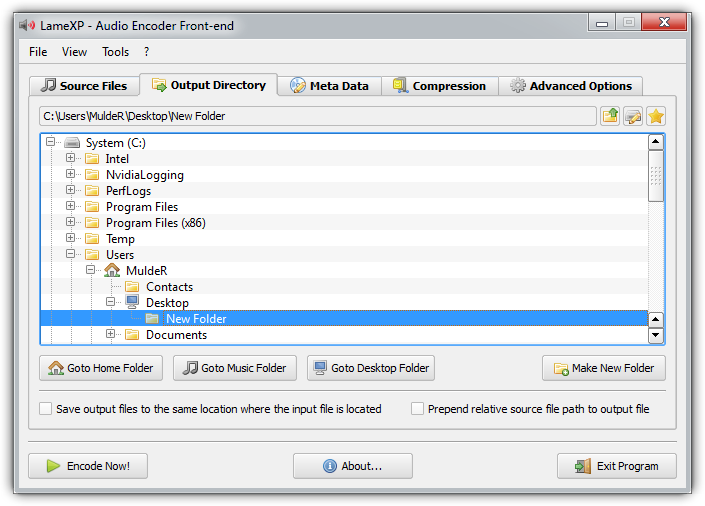Click Goto Music Folder button

click(x=235, y=368)
